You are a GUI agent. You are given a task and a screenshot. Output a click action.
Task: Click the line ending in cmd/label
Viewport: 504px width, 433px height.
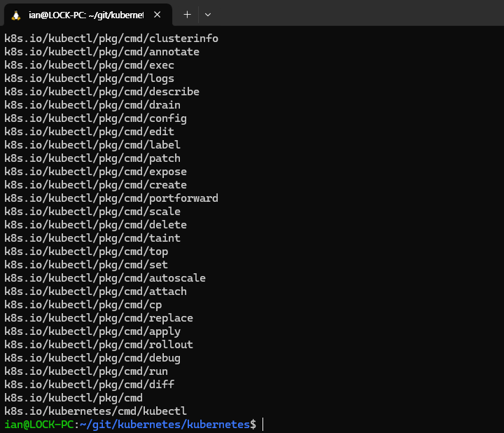coord(92,145)
